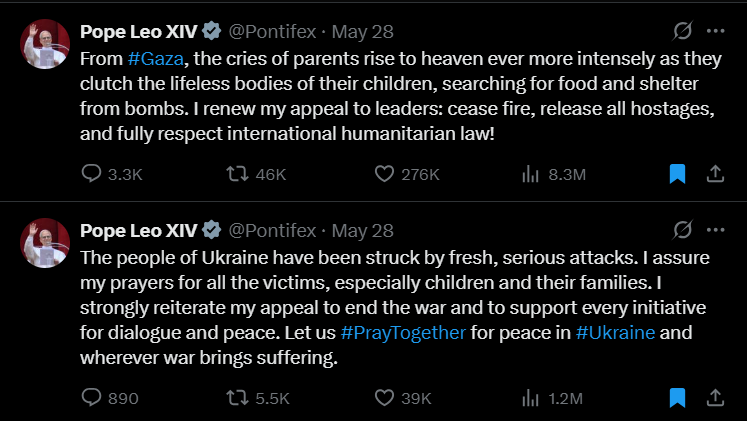This screenshot has width=747, height=421.
Task: Open the #Gaza hashtag link
Action: coord(153,59)
